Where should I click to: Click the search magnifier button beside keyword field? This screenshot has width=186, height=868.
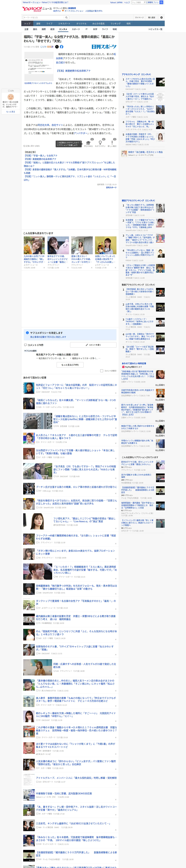pyautogui.click(x=66, y=18)
